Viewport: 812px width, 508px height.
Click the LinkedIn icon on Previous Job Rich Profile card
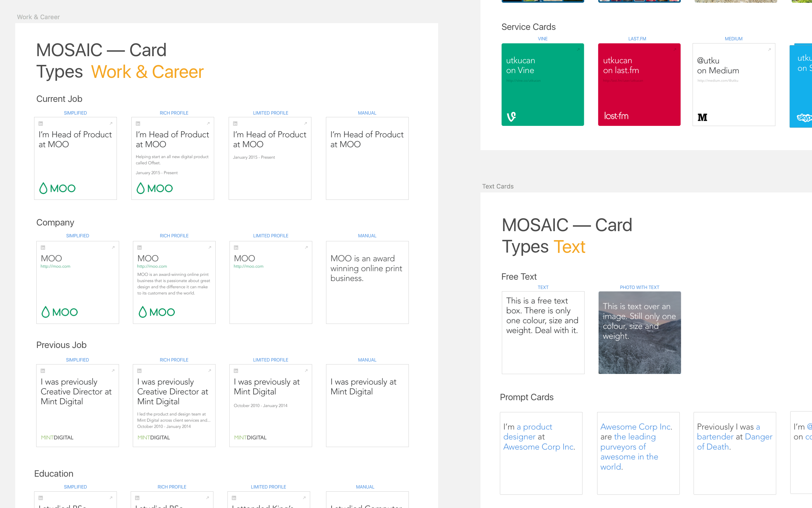tap(140, 371)
